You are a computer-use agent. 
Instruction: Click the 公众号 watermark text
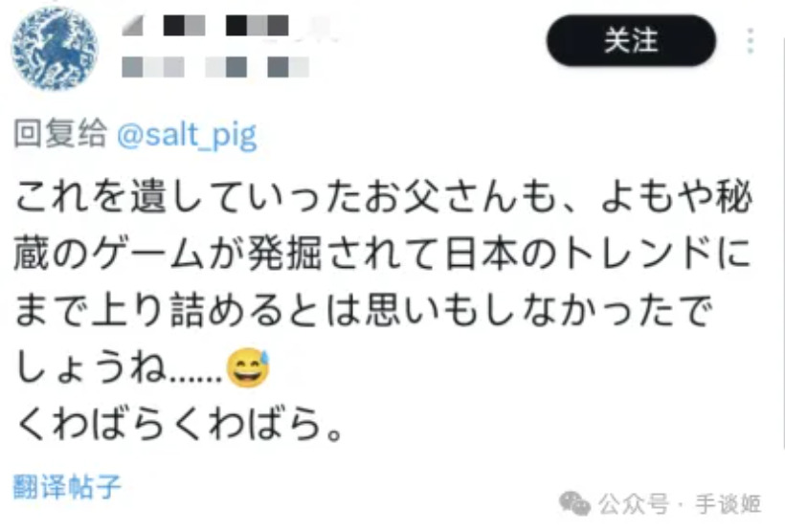click(634, 503)
